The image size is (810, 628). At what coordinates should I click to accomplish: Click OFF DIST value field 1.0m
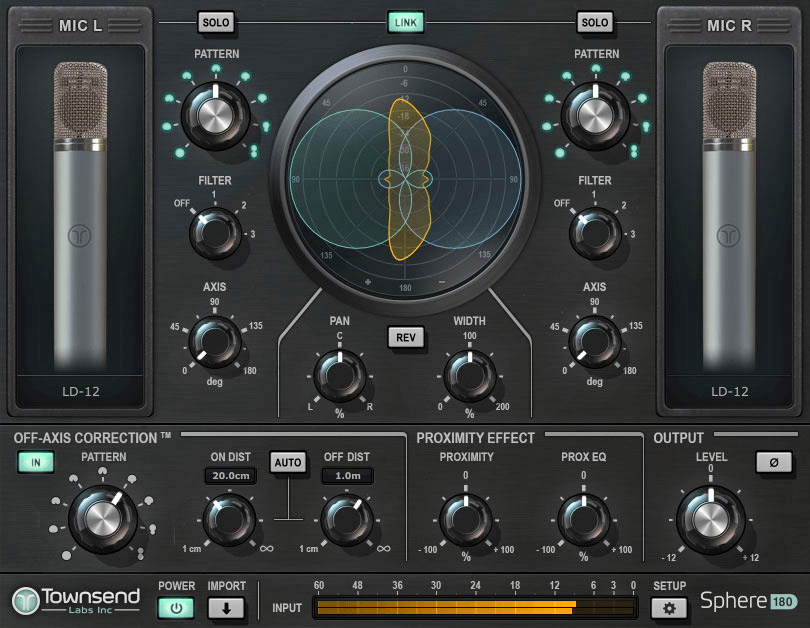click(x=348, y=476)
